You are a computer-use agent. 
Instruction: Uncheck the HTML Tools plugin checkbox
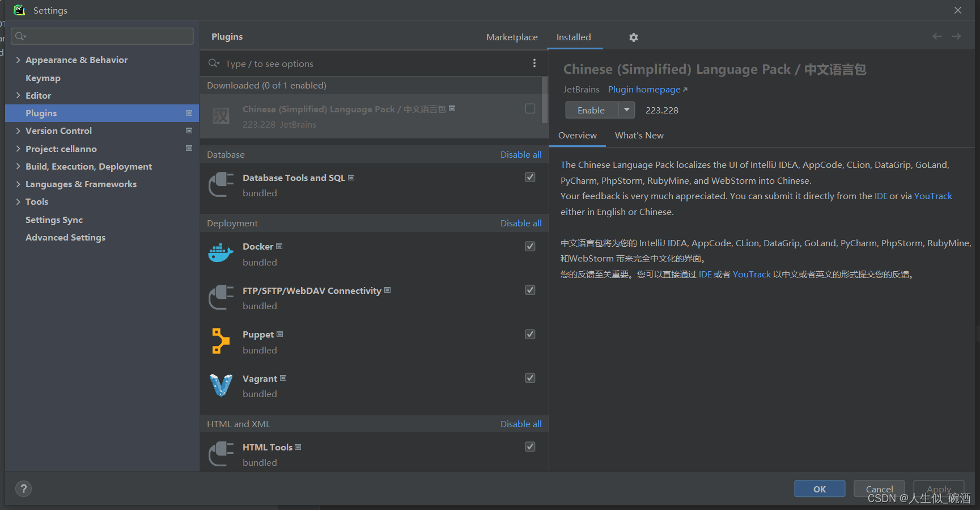[x=530, y=446]
